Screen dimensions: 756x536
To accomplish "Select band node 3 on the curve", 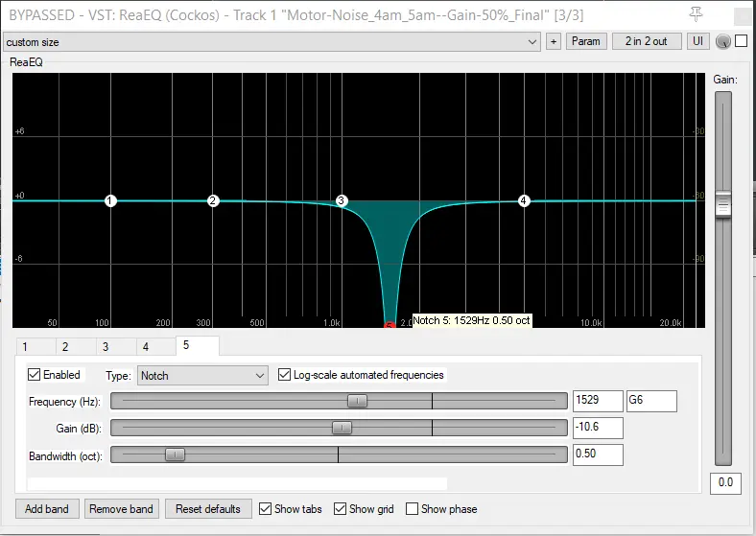I will point(342,200).
